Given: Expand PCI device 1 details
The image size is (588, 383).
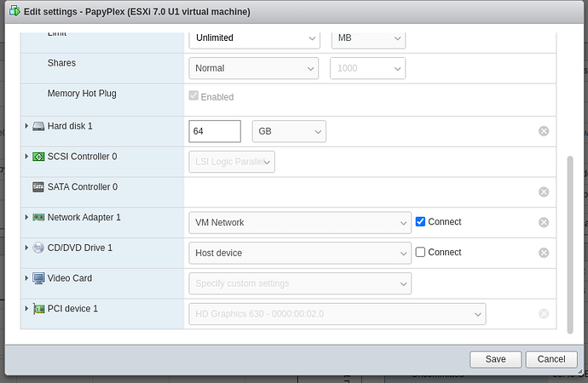Looking at the screenshot, I should (26, 308).
